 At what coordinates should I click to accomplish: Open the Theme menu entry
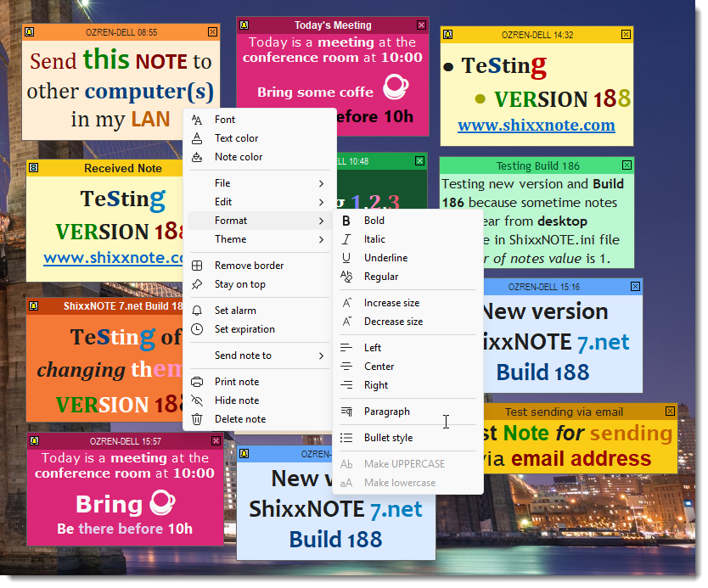260,239
